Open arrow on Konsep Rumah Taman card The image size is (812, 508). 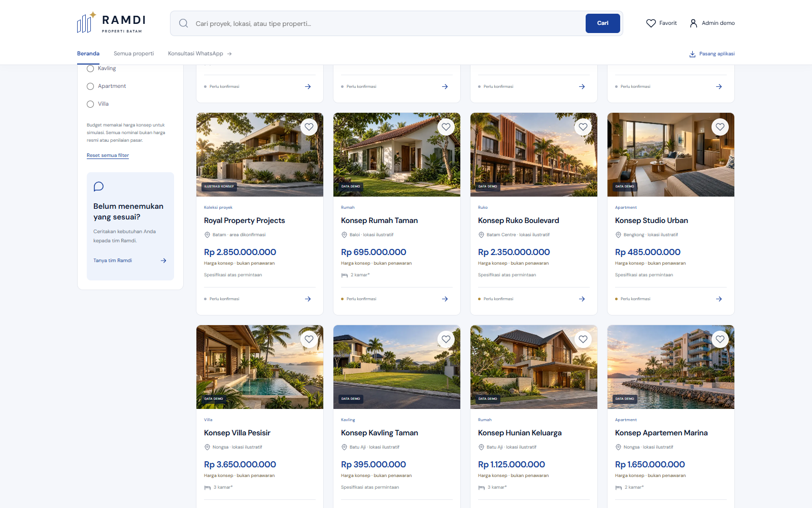pyautogui.click(x=445, y=299)
